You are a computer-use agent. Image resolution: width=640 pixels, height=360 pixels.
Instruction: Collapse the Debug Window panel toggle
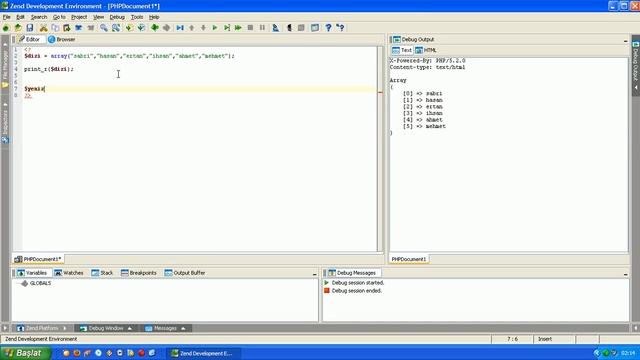tap(130, 328)
